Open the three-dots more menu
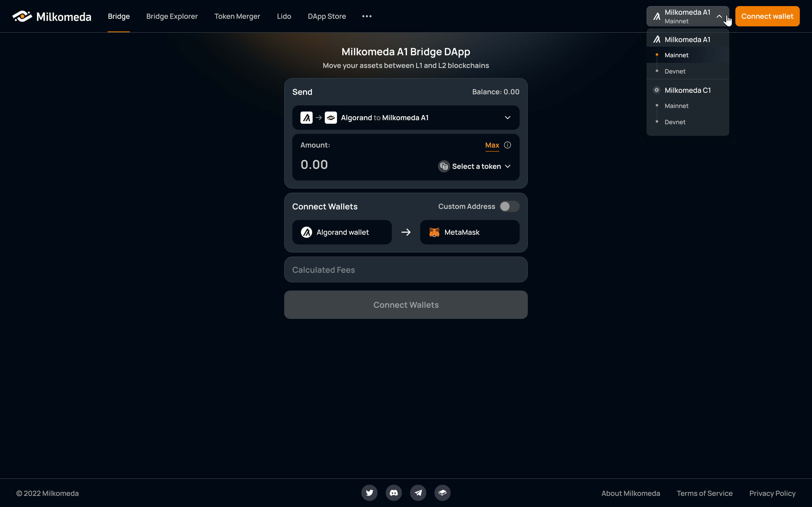 tap(367, 16)
